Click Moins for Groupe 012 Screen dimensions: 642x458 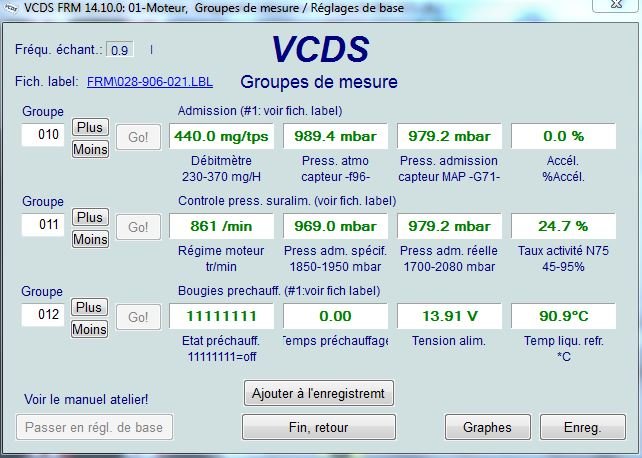(89, 329)
